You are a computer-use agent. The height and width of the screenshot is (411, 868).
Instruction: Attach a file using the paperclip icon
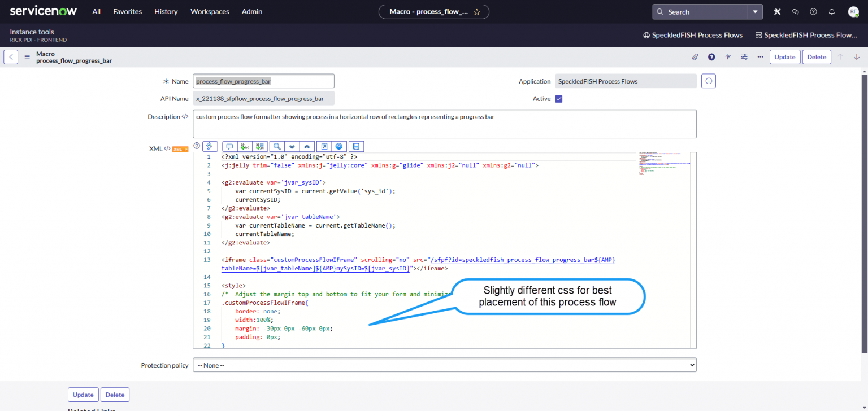coord(695,56)
